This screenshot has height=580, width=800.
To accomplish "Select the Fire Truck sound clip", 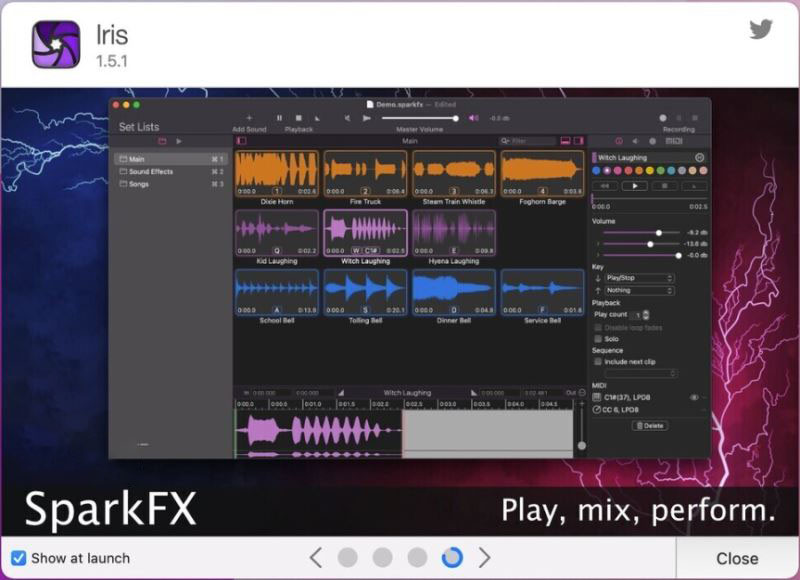I will click(365, 174).
